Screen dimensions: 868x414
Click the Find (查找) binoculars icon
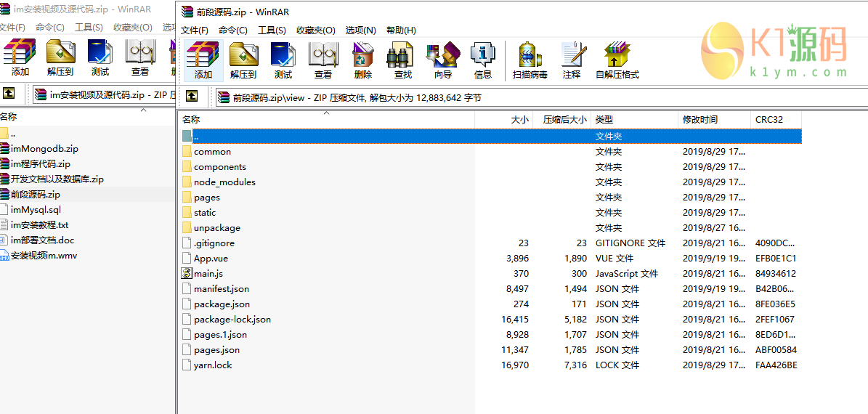(x=402, y=60)
